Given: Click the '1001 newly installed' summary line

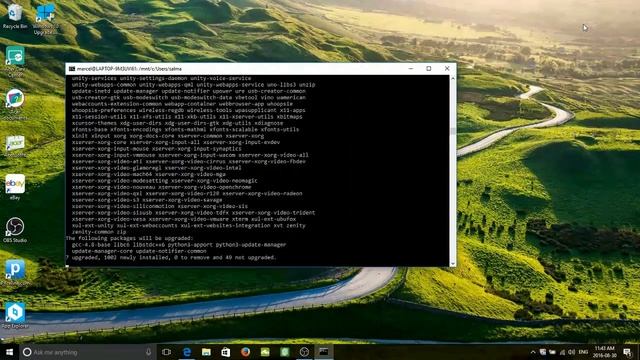Looking at the screenshot, I should point(171,258).
